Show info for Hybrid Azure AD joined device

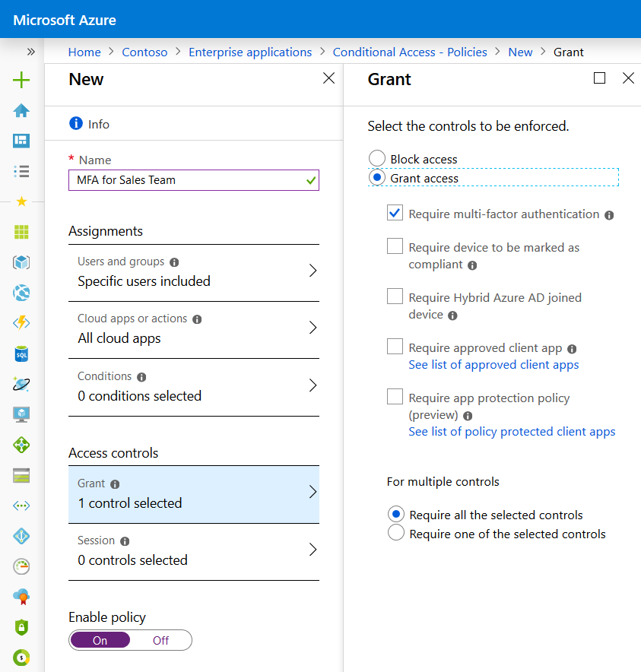coord(452,315)
